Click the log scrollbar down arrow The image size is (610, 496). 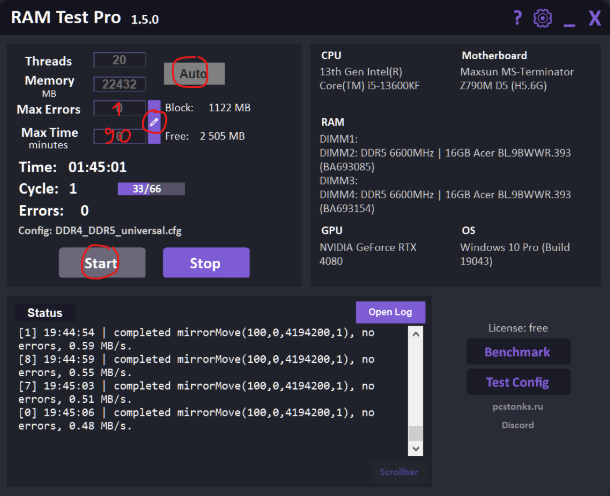[415, 449]
